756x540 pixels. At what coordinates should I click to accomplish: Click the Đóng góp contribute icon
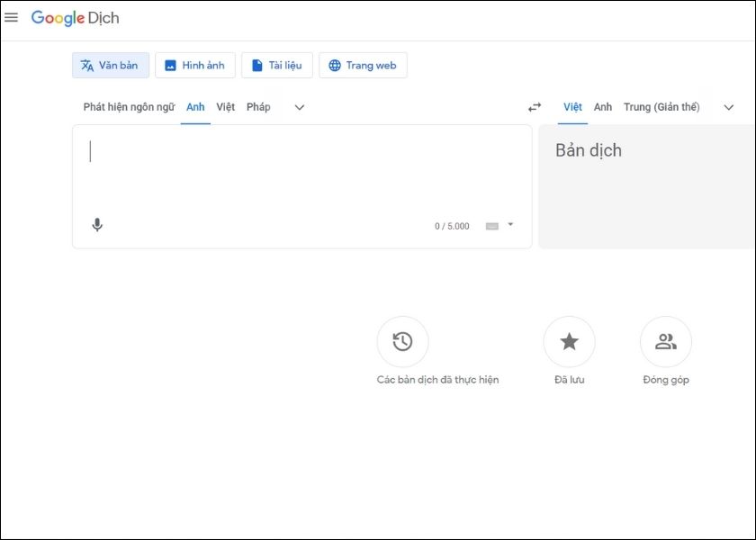(x=665, y=341)
